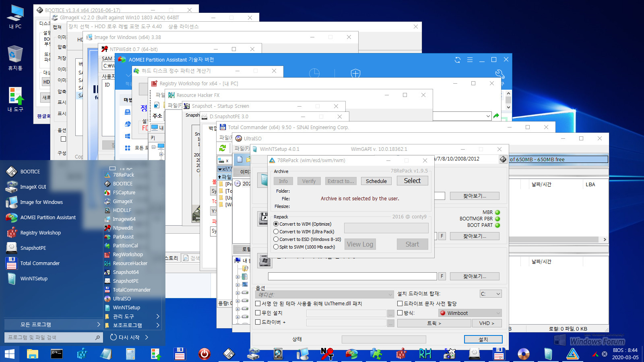Screen dimensions: 644x362
Task: Select Convert to WIM (Ultra Pack) option
Action: coord(304,232)
